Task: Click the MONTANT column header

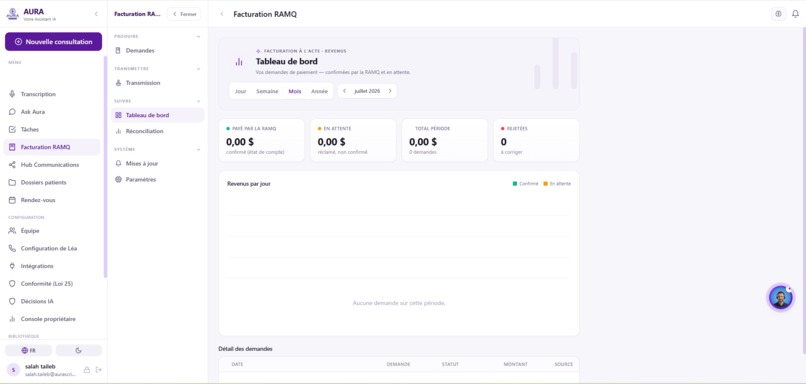Action: point(516,364)
